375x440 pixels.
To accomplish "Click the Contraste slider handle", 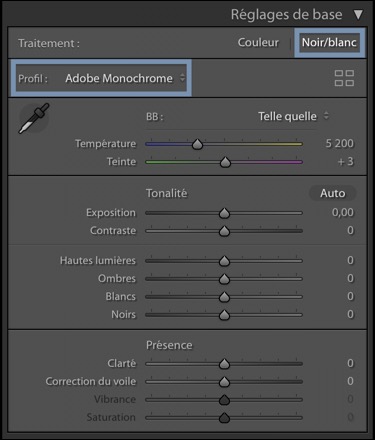I will pos(224,231).
